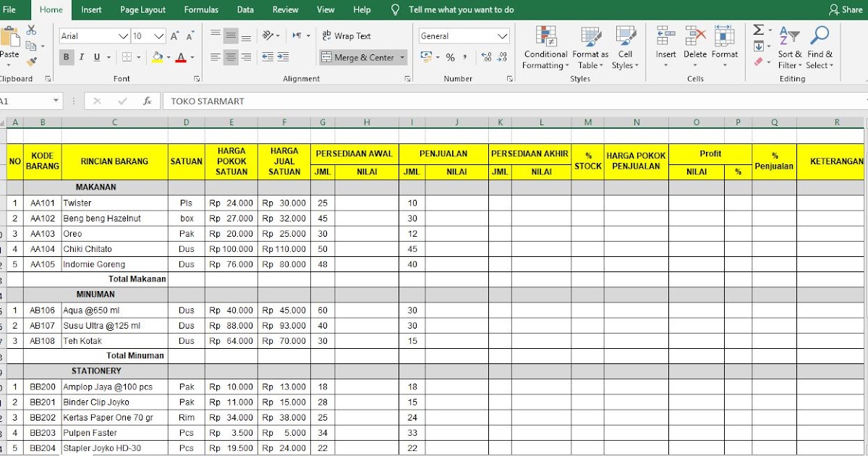This screenshot has height=456, width=868.
Task: Open the Find & Select menu
Action: coord(820,47)
